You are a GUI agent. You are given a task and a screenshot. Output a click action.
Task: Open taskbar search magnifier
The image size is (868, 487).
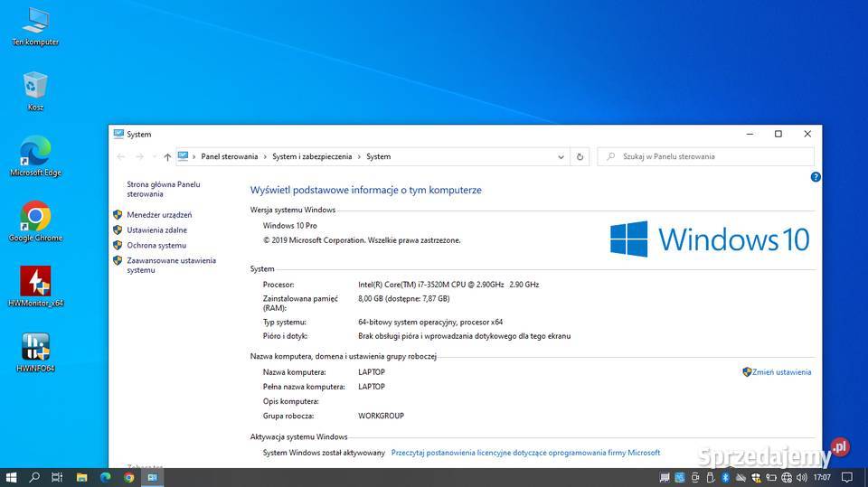click(34, 477)
